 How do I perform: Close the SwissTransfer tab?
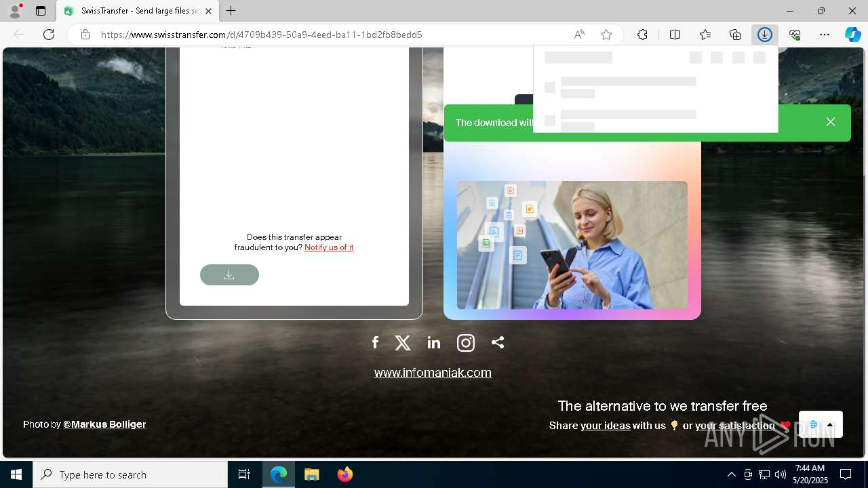209,11
